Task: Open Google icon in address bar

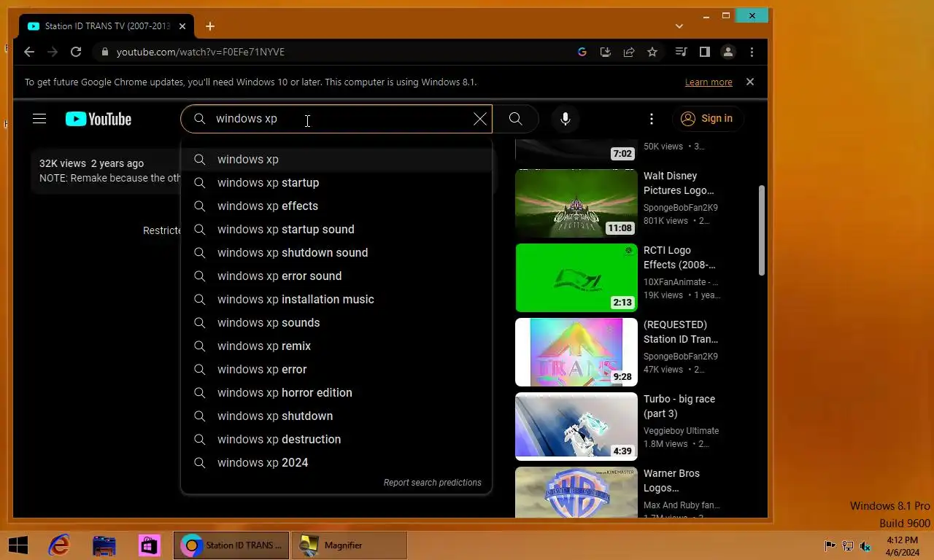Action: point(582,52)
